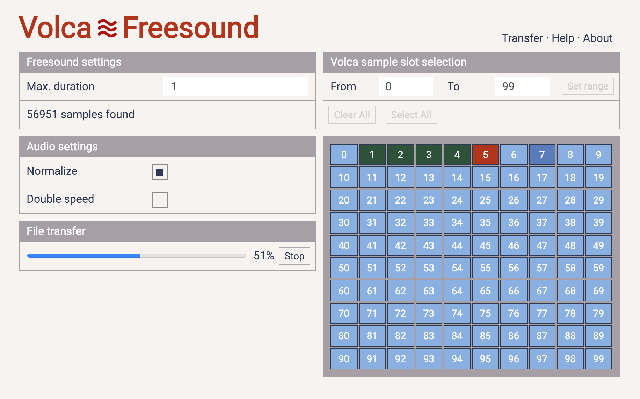Deselect green sample slot 1
Image resolution: width=640 pixels, height=399 pixels.
tap(372, 155)
